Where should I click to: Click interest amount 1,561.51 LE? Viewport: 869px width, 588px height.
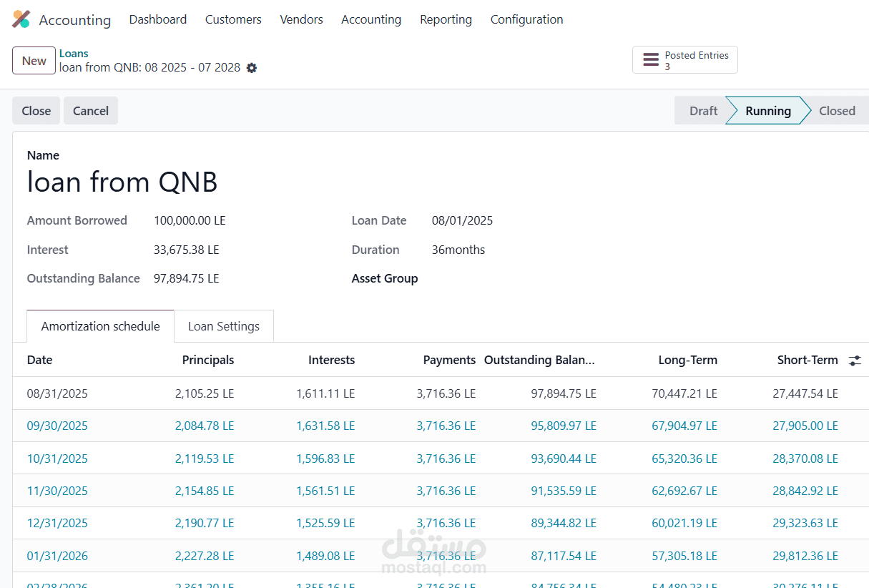point(325,491)
